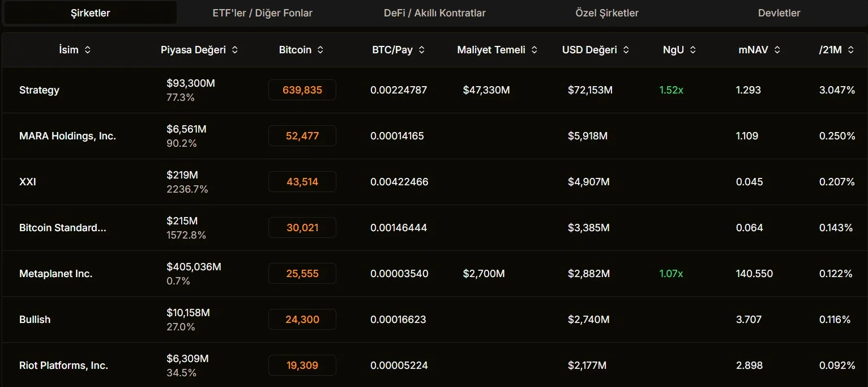Image resolution: width=868 pixels, height=387 pixels.
Task: Click XXI's 43,514 Bitcoin holdings badge
Action: [302, 182]
